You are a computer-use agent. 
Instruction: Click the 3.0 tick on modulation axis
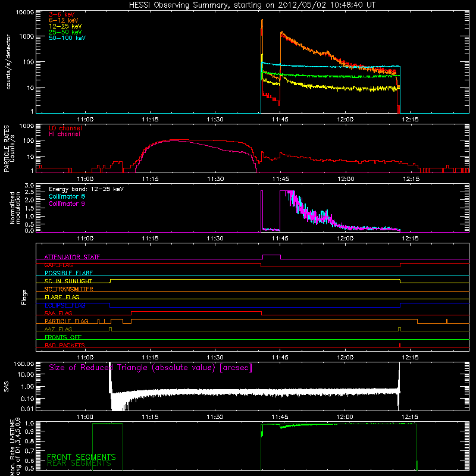pyautogui.click(x=29, y=185)
